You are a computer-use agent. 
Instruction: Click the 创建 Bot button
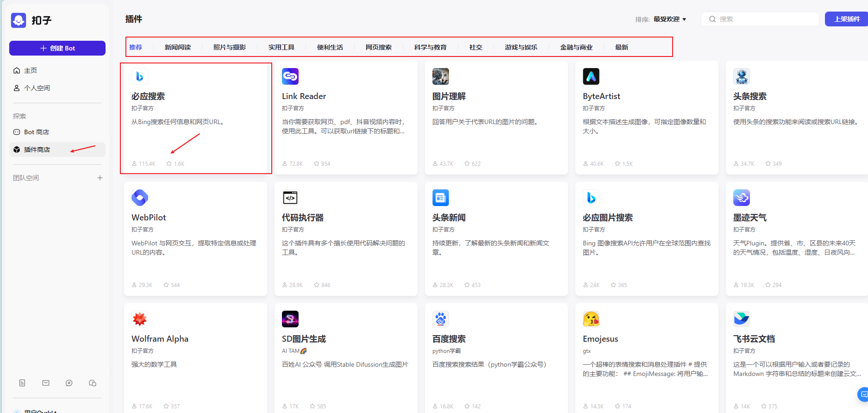pos(57,48)
